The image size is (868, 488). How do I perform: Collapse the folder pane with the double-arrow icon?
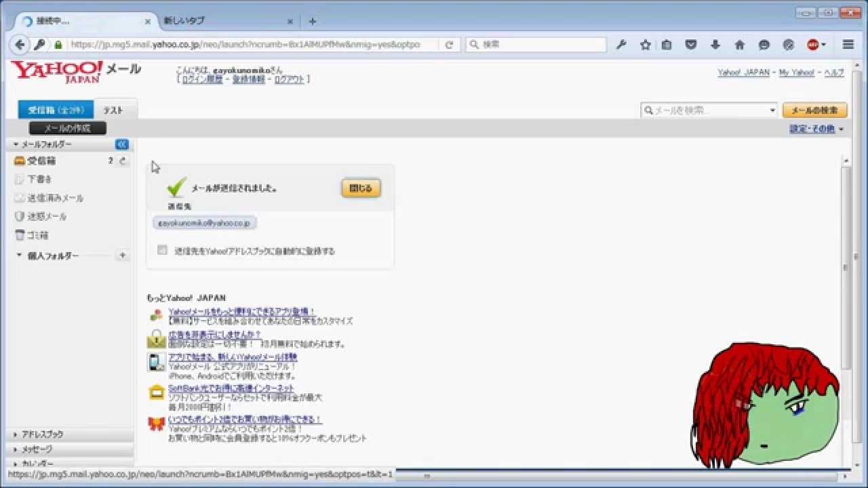121,144
